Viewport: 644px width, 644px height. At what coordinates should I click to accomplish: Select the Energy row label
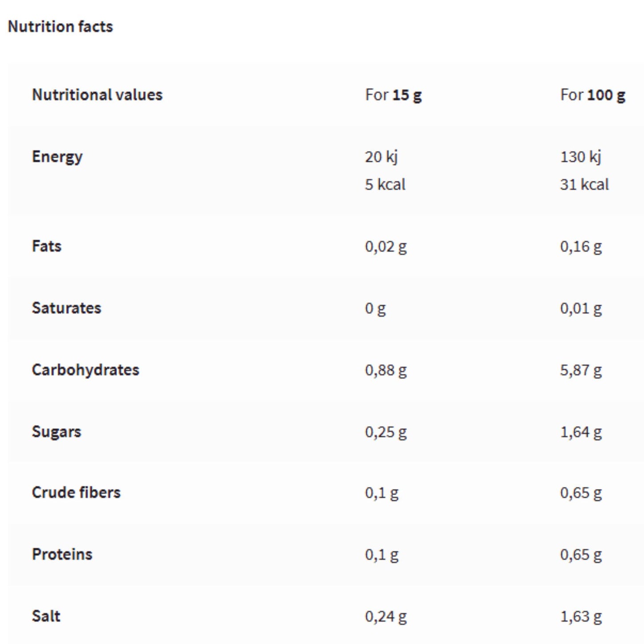pyautogui.click(x=57, y=157)
